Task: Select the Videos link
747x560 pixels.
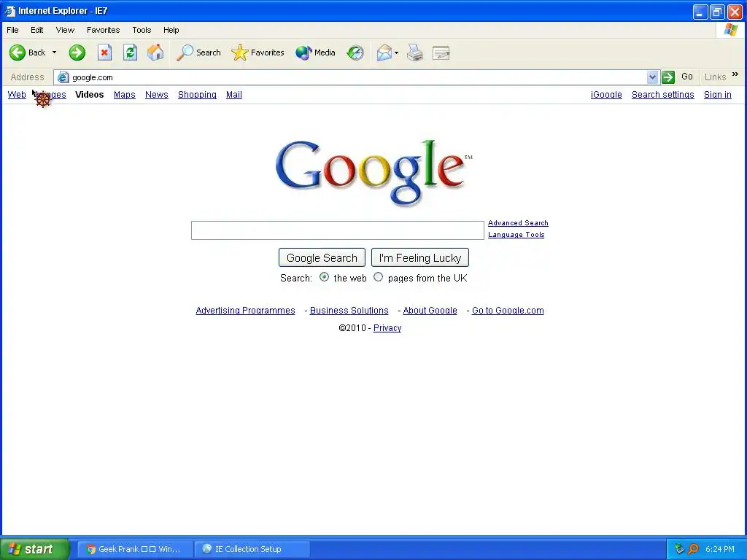Action: coord(90,95)
